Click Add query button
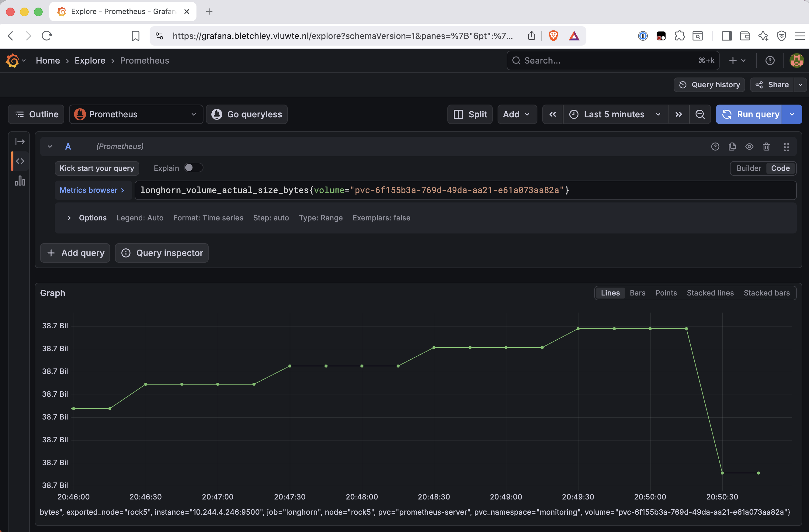The image size is (809, 532). point(75,253)
